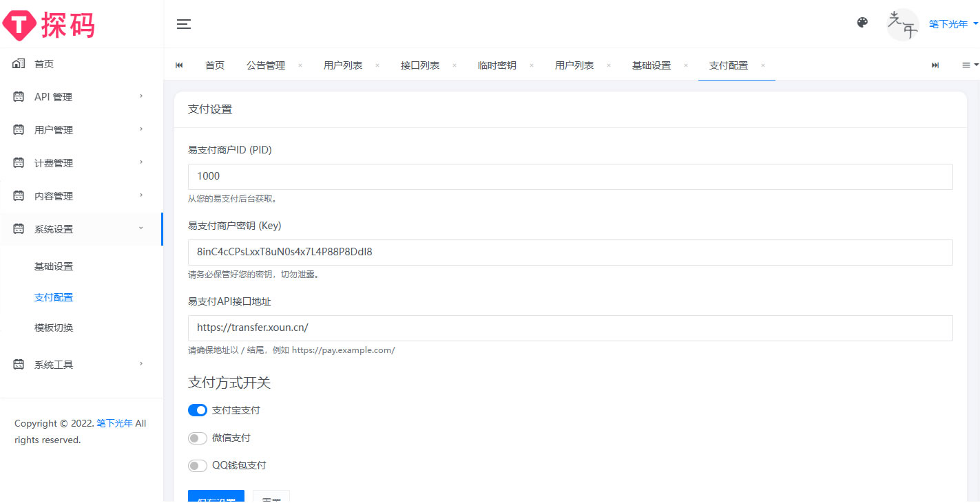The image size is (980, 503).
Task: Expand the 用户管理 sidebar menu
Action: [81, 130]
